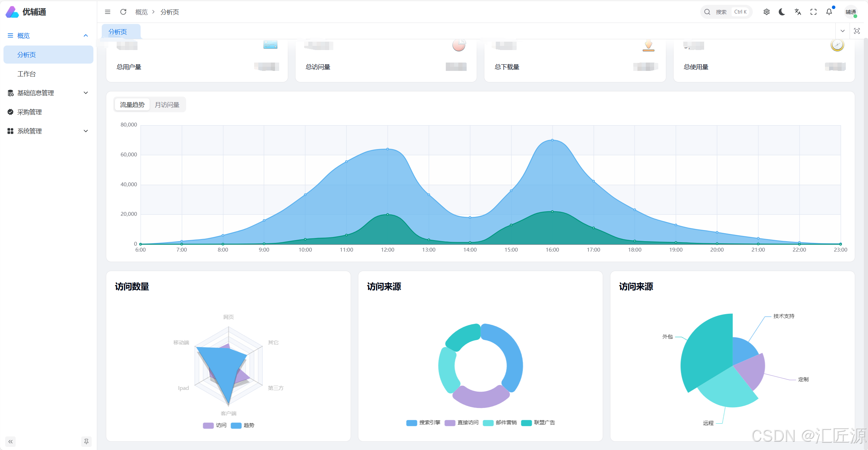This screenshot has width=868, height=450.
Task: Maximize content area via tab bar icon
Action: pos(857,31)
